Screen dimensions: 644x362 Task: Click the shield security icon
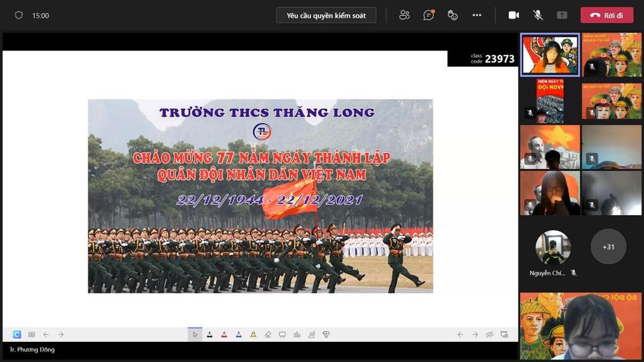pos(18,15)
